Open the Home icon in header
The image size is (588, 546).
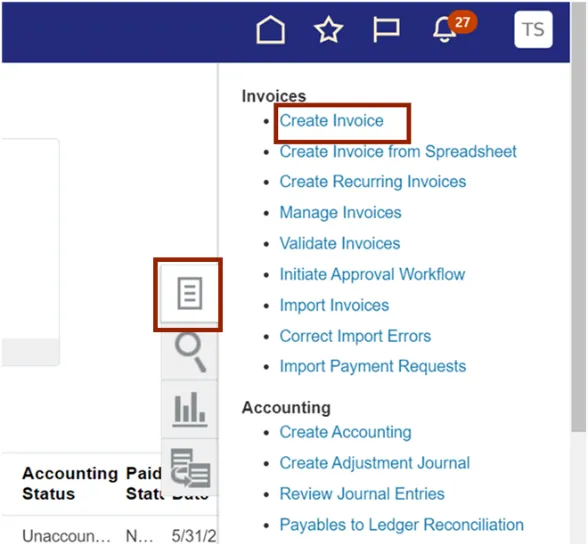click(270, 30)
